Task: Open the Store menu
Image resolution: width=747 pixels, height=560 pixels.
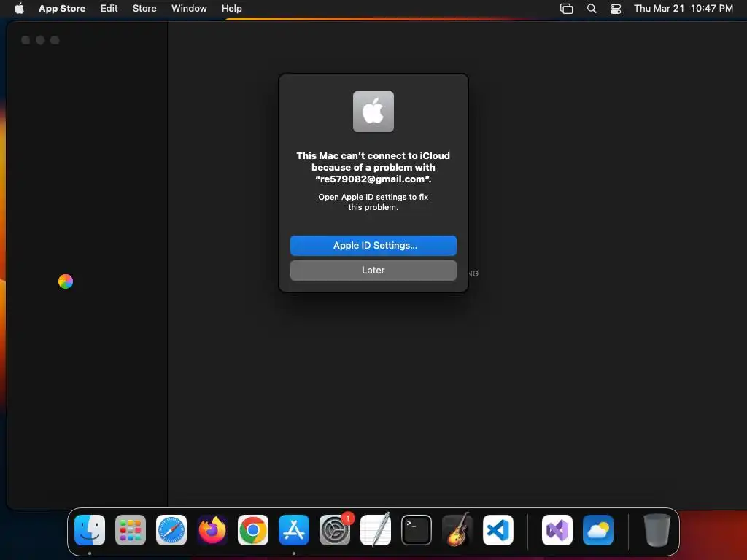Action: (x=144, y=8)
